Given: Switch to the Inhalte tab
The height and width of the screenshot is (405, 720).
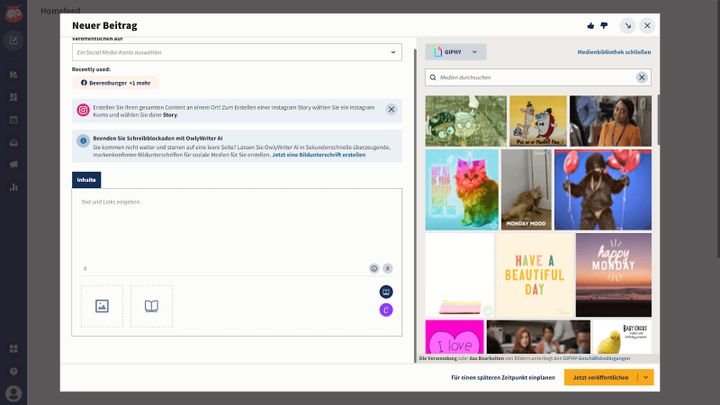Looking at the screenshot, I should [86, 180].
